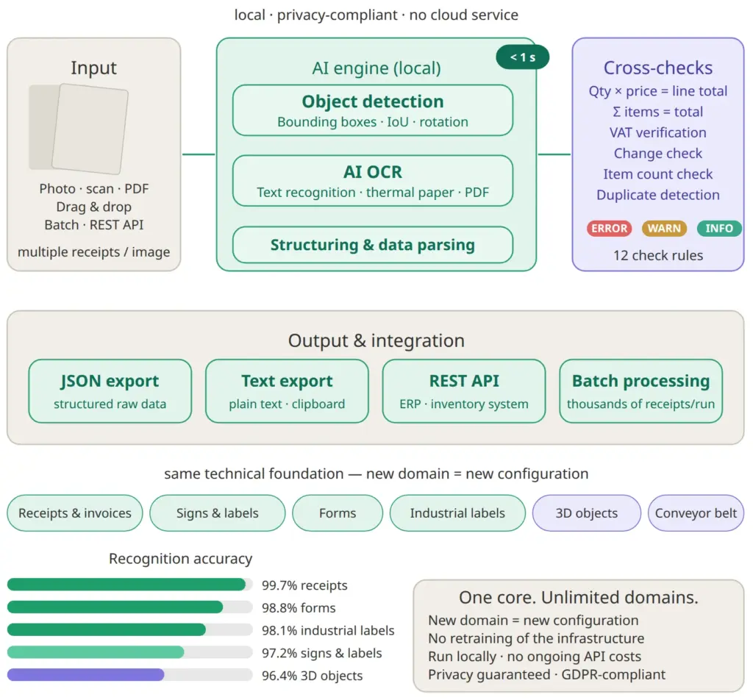Select the Conveyor belt pill
This screenshot has width=753, height=700.
(696, 513)
